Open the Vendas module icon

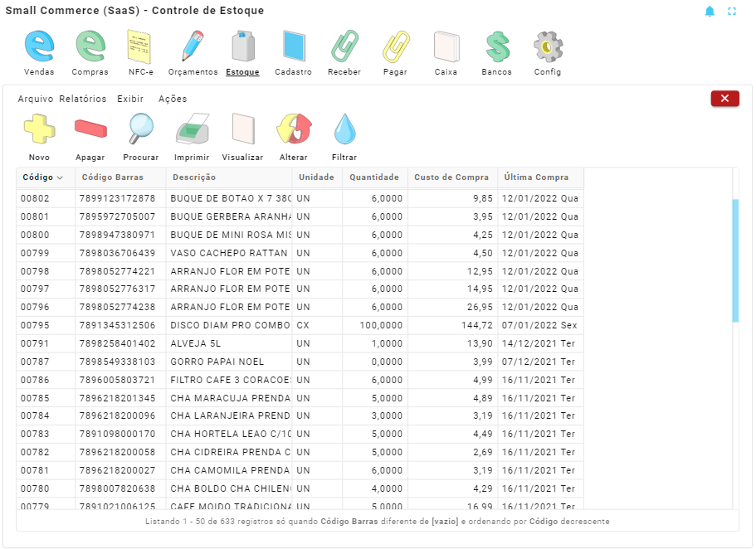pyautogui.click(x=39, y=47)
